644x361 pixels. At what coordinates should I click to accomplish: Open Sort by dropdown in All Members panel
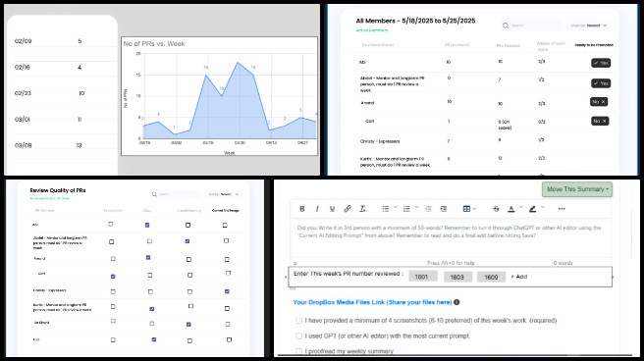(x=589, y=26)
